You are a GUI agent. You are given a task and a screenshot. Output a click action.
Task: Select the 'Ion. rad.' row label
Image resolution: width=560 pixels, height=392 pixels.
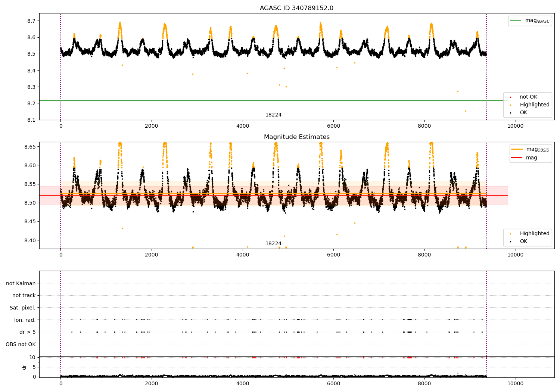25,320
